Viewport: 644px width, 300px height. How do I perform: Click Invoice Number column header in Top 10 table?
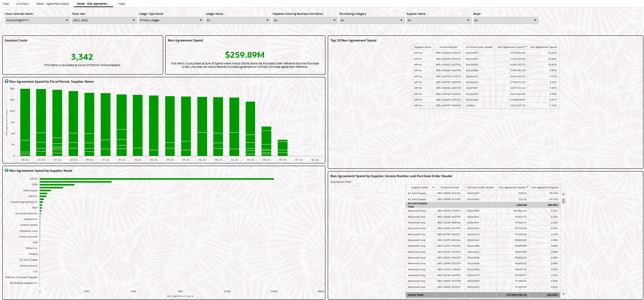click(x=448, y=47)
